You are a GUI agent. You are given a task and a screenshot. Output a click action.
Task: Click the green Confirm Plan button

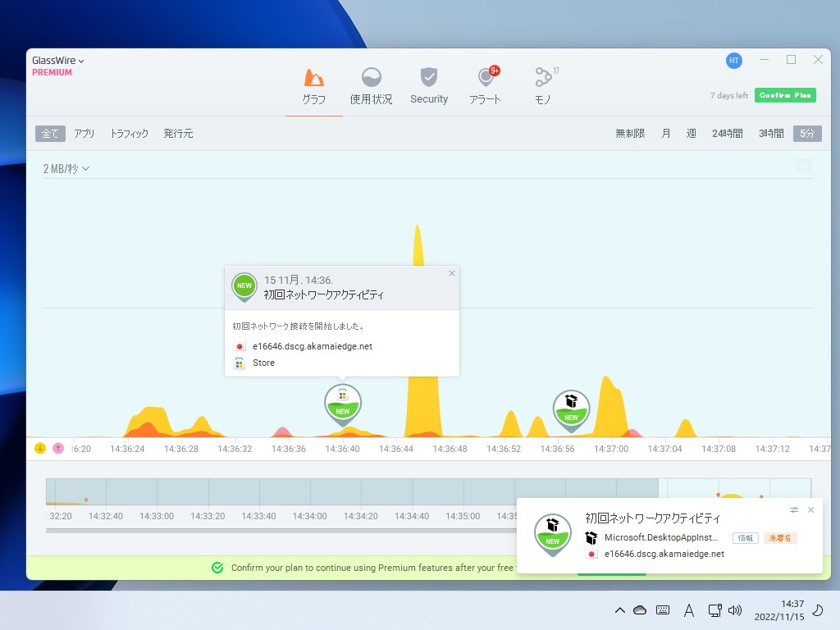click(784, 94)
